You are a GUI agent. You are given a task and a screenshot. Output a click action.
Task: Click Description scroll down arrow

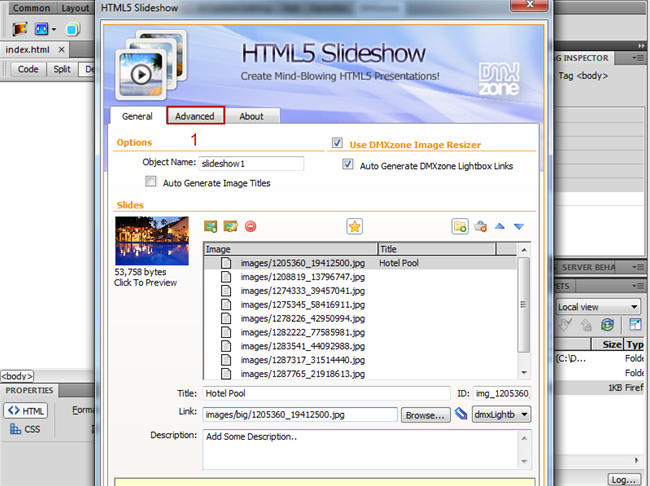click(524, 462)
